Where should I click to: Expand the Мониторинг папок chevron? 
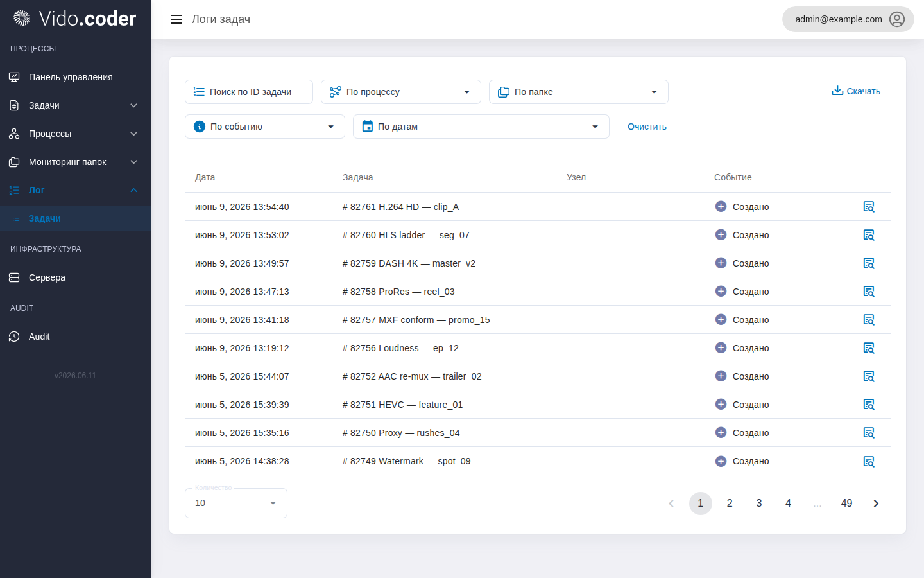(x=133, y=162)
